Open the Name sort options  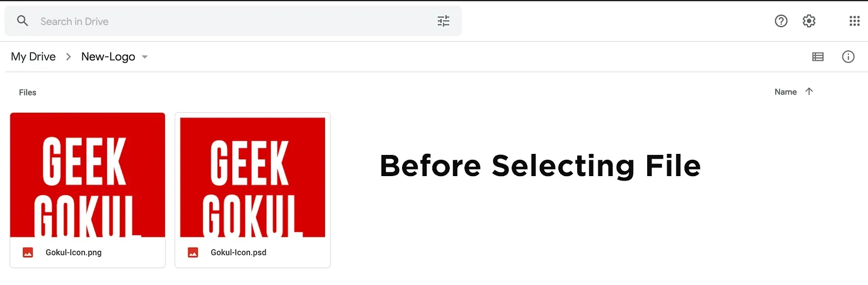[x=786, y=92]
